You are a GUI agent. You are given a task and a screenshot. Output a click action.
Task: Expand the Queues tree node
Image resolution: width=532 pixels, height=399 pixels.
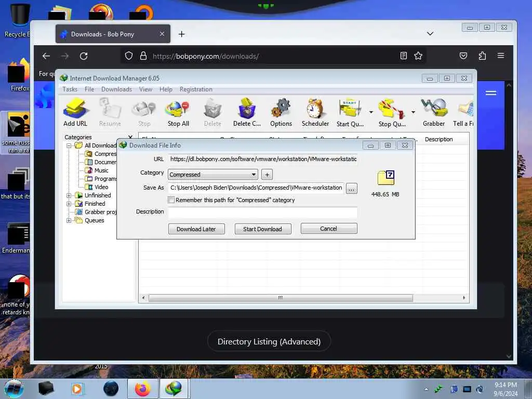coord(69,220)
